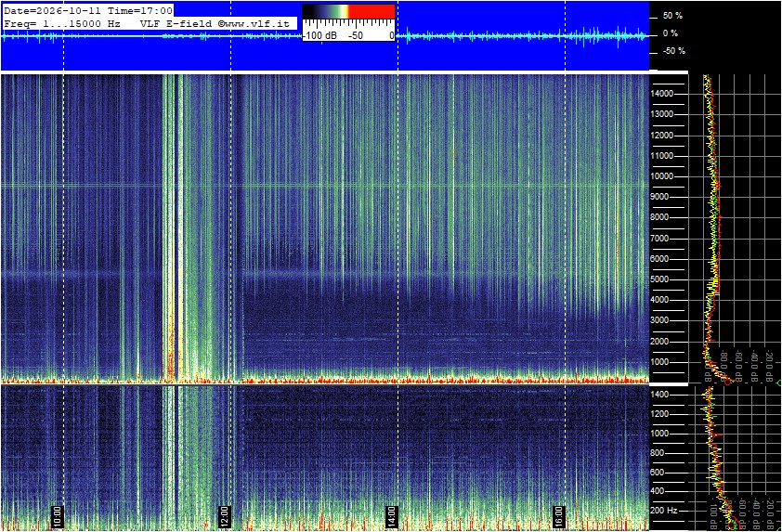
Task: Click the 12000 frequency axis label
Action: point(662,136)
